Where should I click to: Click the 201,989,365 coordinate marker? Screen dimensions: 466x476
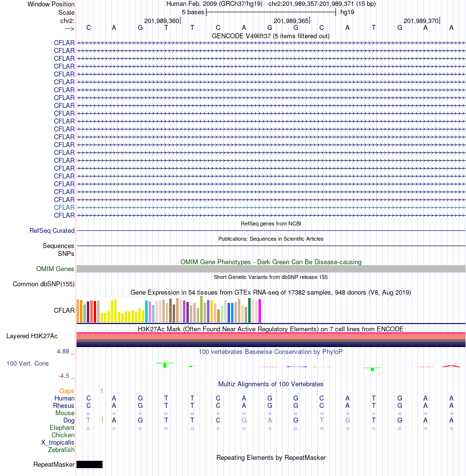pos(291,21)
